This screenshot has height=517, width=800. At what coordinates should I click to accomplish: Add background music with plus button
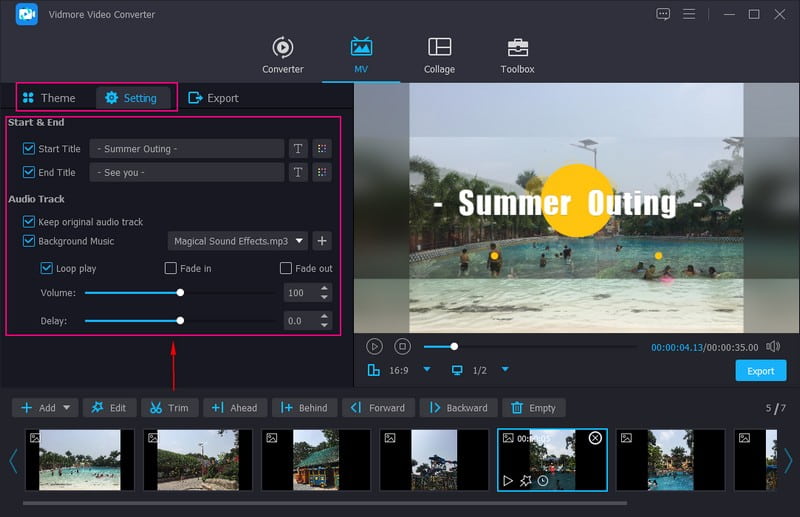click(321, 241)
